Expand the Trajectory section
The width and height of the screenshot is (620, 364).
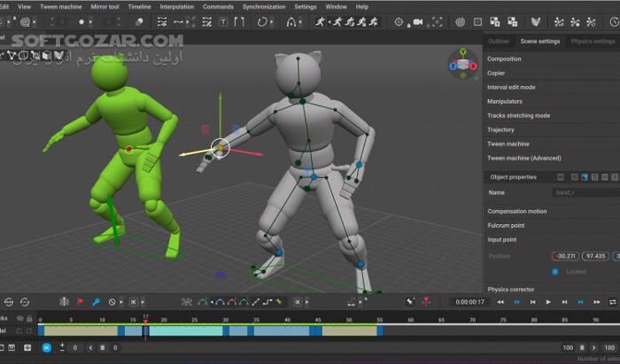coord(501,130)
